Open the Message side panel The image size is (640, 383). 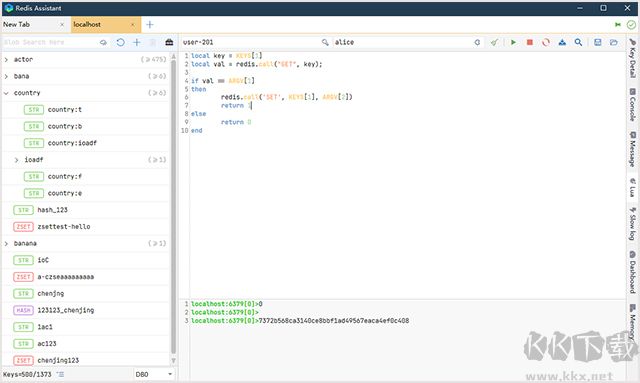coord(632,149)
